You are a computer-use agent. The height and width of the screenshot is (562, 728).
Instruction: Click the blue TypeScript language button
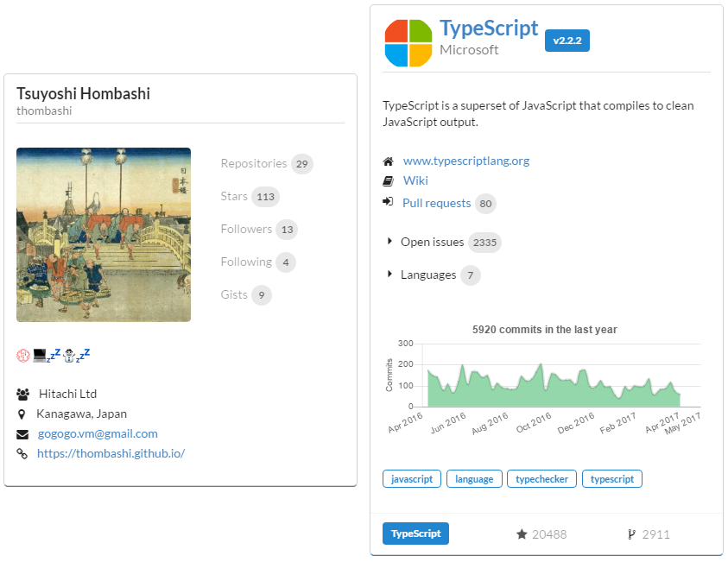[x=415, y=534]
